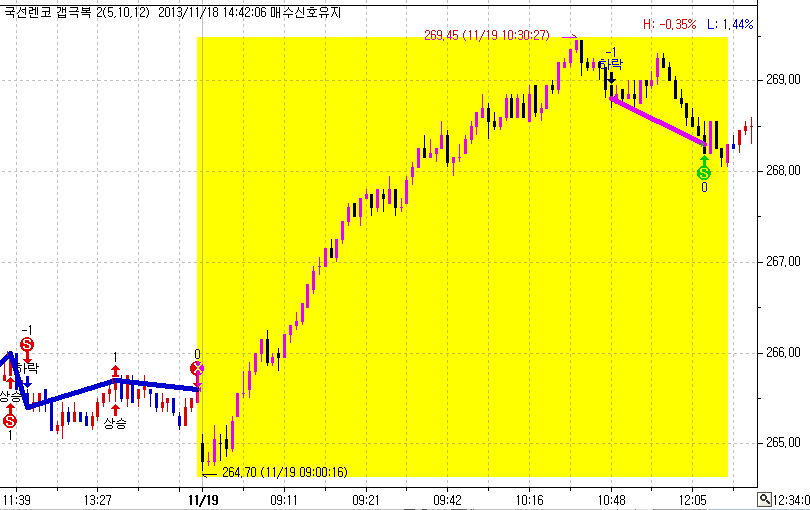Image resolution: width=810 pixels, height=510 pixels.
Task: Click the black 하락 arrow near 10:48
Action: [612, 77]
